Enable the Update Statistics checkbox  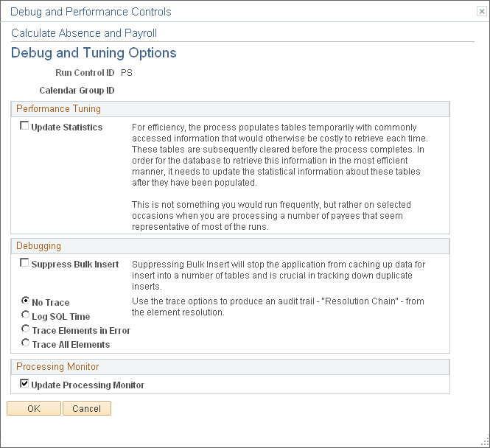point(24,125)
